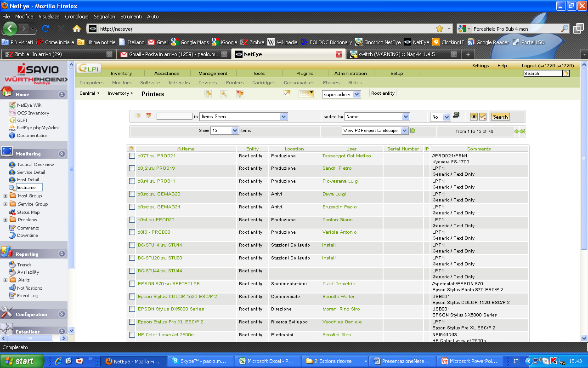The height and width of the screenshot is (368, 588).
Task: Open printer b0sd su GEMAG21
Action: (x=159, y=207)
